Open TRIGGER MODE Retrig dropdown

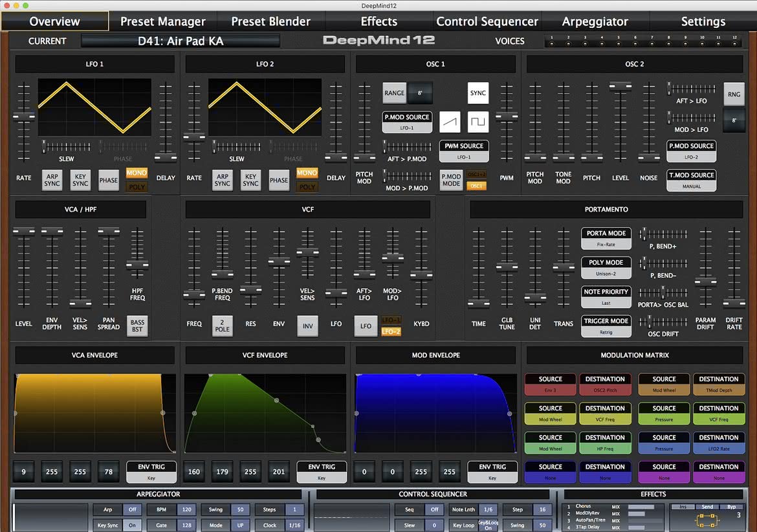pos(606,326)
